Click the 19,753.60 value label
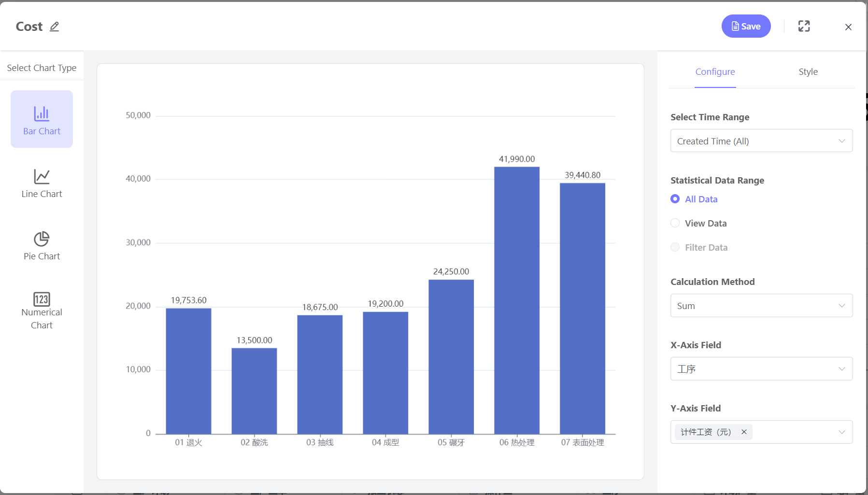Viewport: 868px width, 495px height. click(188, 300)
